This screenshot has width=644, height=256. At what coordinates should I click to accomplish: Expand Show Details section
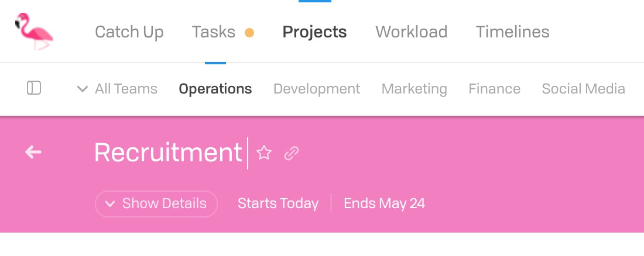pos(156,203)
